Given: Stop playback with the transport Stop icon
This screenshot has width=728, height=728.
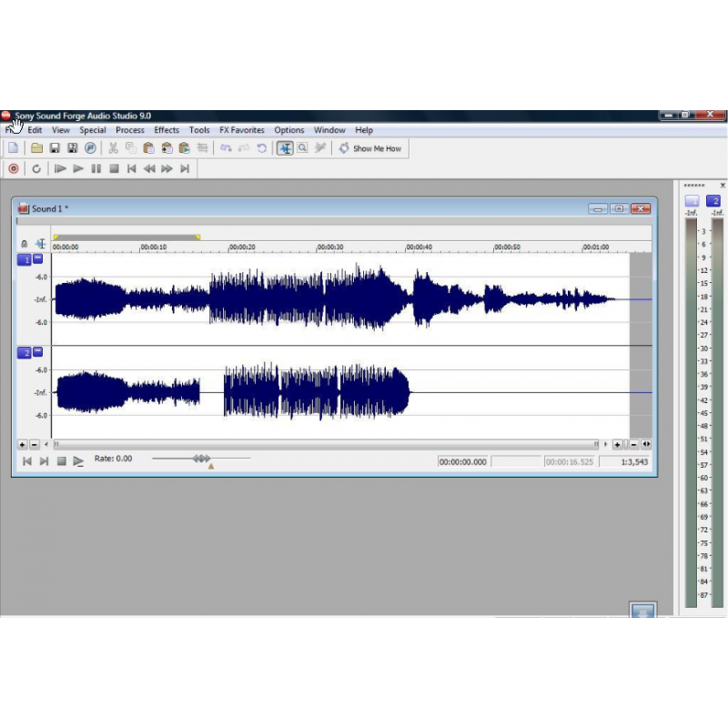Looking at the screenshot, I should [114, 168].
